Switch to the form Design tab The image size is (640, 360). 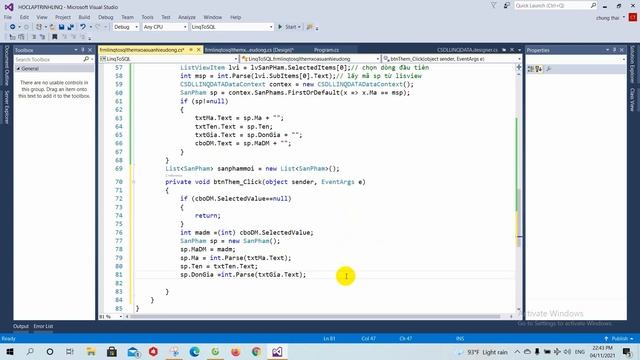(x=249, y=50)
